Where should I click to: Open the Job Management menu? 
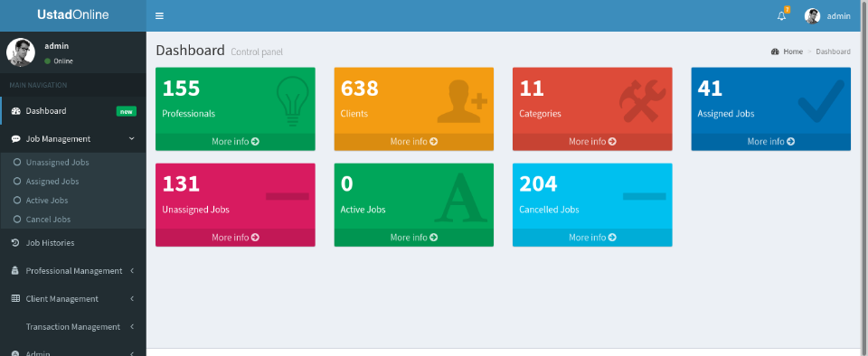(x=73, y=139)
